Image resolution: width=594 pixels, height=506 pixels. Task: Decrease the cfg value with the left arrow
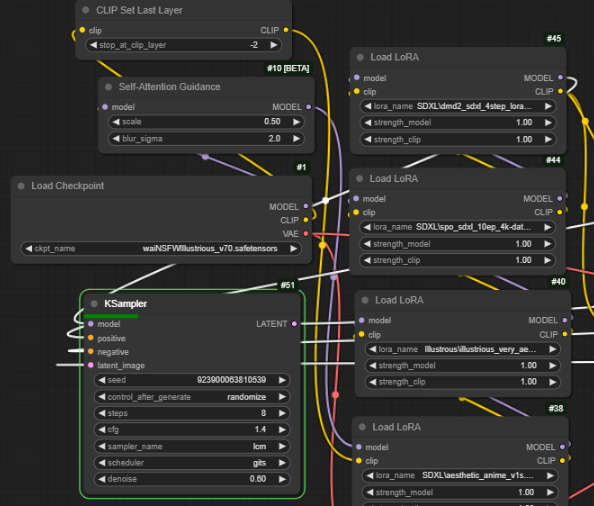point(102,429)
